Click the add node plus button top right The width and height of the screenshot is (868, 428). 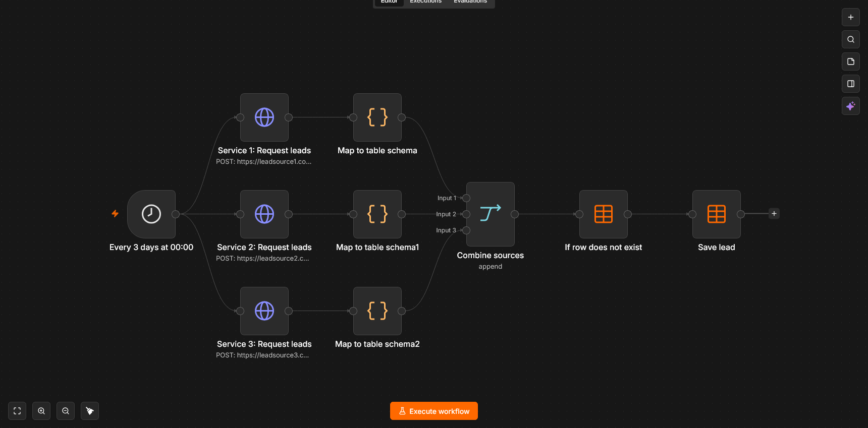851,17
